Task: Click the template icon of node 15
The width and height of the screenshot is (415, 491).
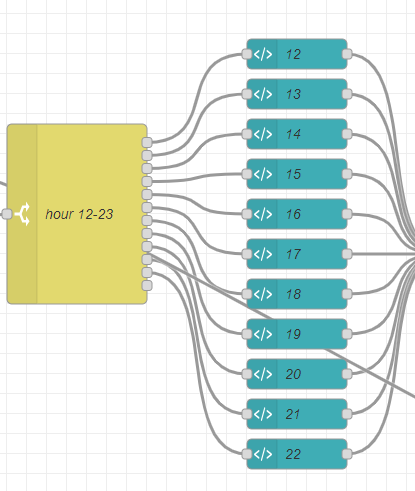Action: pos(263,174)
